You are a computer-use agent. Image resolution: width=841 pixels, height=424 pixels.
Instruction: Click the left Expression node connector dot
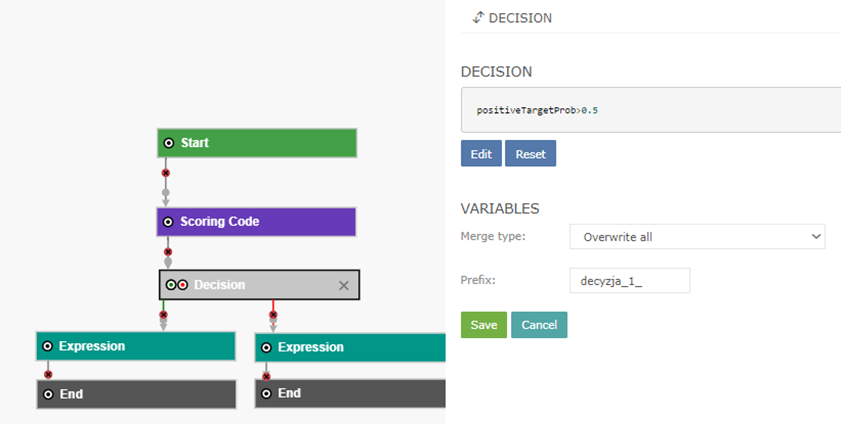(x=46, y=347)
